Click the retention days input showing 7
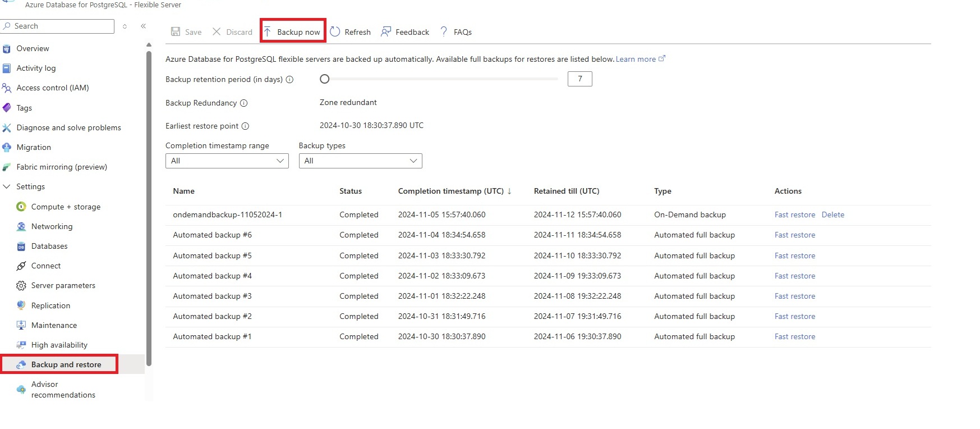The image size is (980, 429). pos(580,79)
